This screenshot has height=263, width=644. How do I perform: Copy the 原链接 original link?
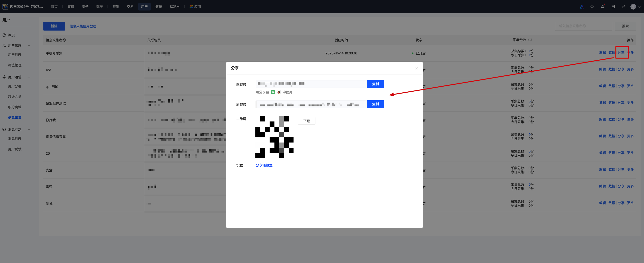[375, 104]
